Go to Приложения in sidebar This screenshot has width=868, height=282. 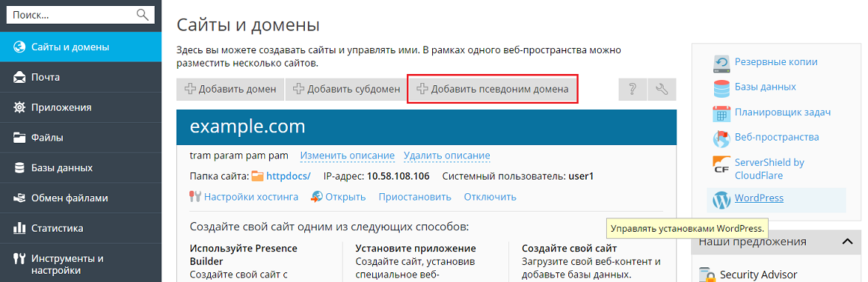click(x=81, y=107)
